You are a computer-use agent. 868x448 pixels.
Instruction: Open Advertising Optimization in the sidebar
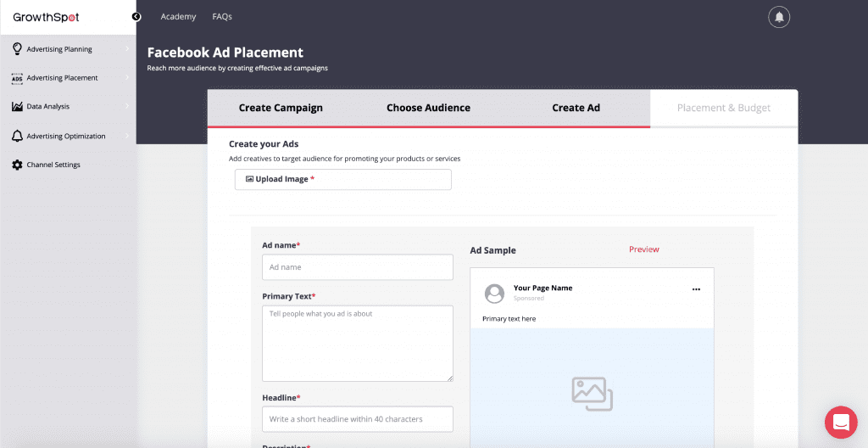coord(68,136)
